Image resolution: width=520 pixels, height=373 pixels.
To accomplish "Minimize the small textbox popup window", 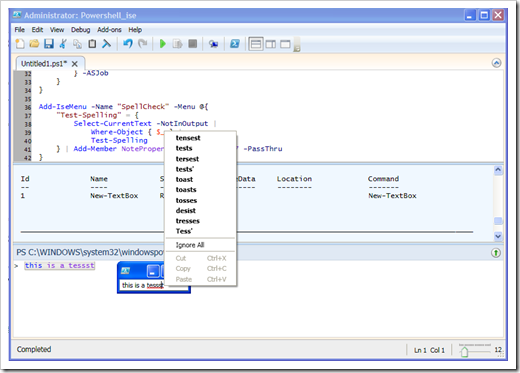I will tap(153, 271).
